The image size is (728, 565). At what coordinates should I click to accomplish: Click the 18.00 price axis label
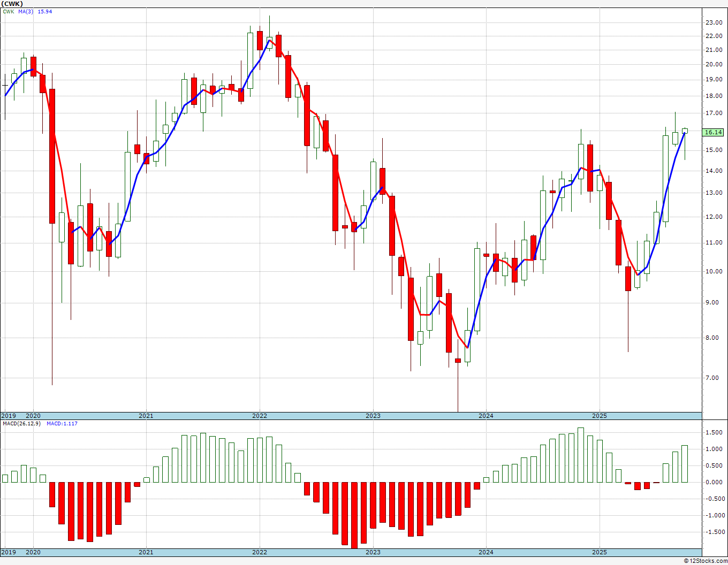click(714, 96)
